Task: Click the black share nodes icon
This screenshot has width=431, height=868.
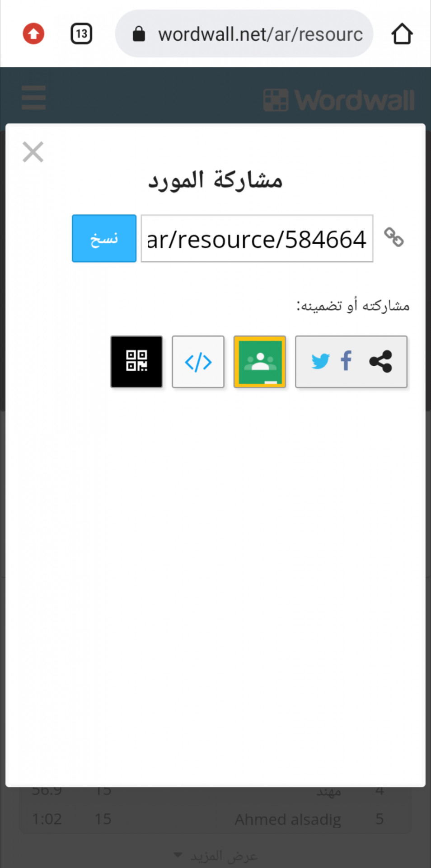Action: 380,361
